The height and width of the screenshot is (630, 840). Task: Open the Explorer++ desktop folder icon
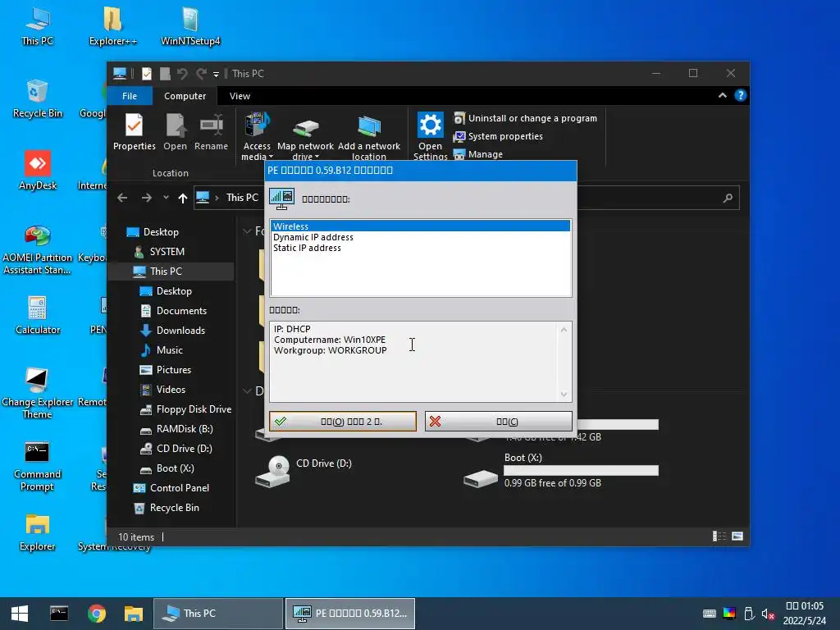(x=112, y=27)
